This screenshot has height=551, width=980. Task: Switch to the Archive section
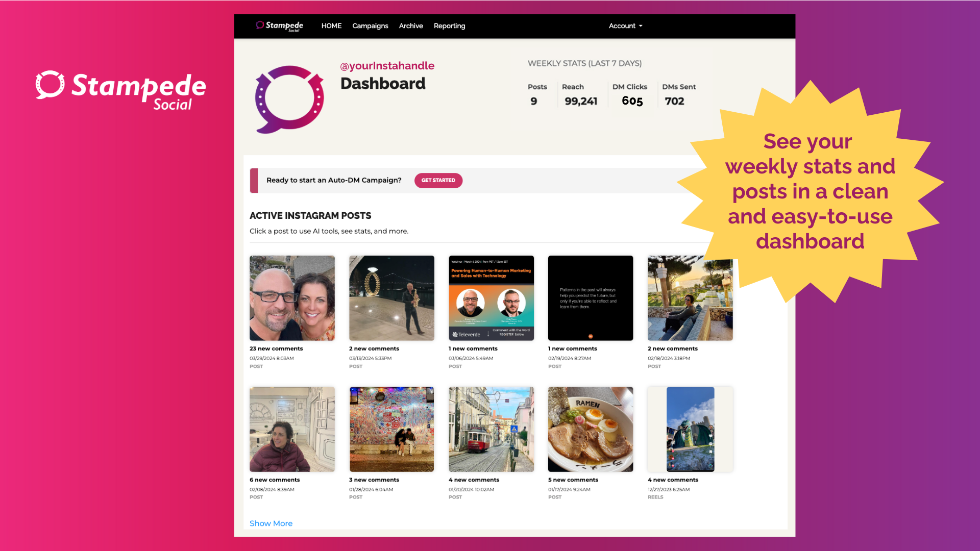coord(411,26)
